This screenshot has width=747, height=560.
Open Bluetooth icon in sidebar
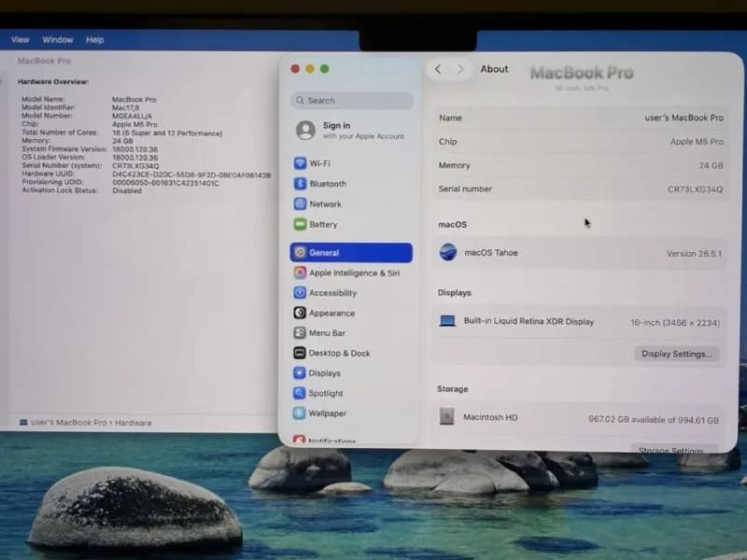click(x=300, y=183)
